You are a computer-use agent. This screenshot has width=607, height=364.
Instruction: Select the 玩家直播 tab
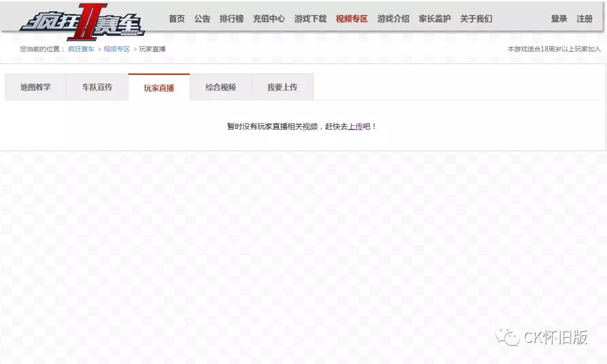(158, 88)
